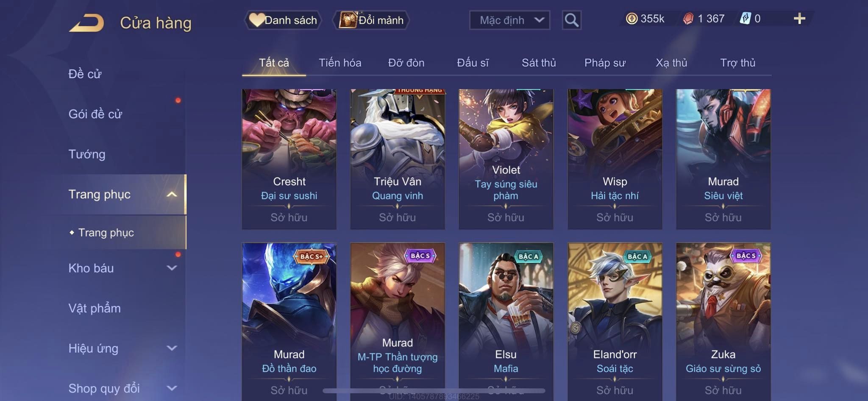This screenshot has height=401, width=868.
Task: Tap the back arrow icon
Action: [86, 22]
